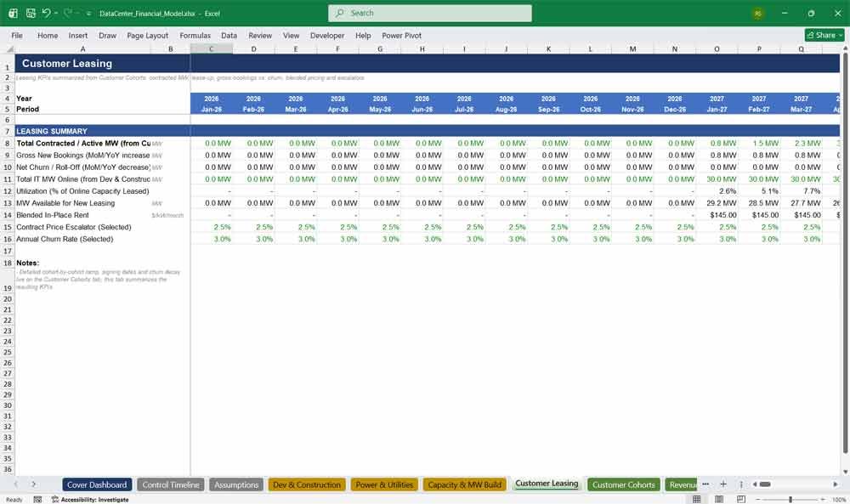This screenshot has height=504, width=850.
Task: Click the Share button
Action: point(824,35)
